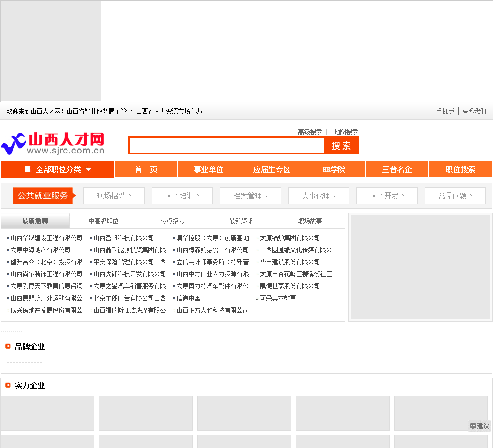
Task: Open 山西鑫飞能源投资集团有限 listing
Action: coord(130,250)
